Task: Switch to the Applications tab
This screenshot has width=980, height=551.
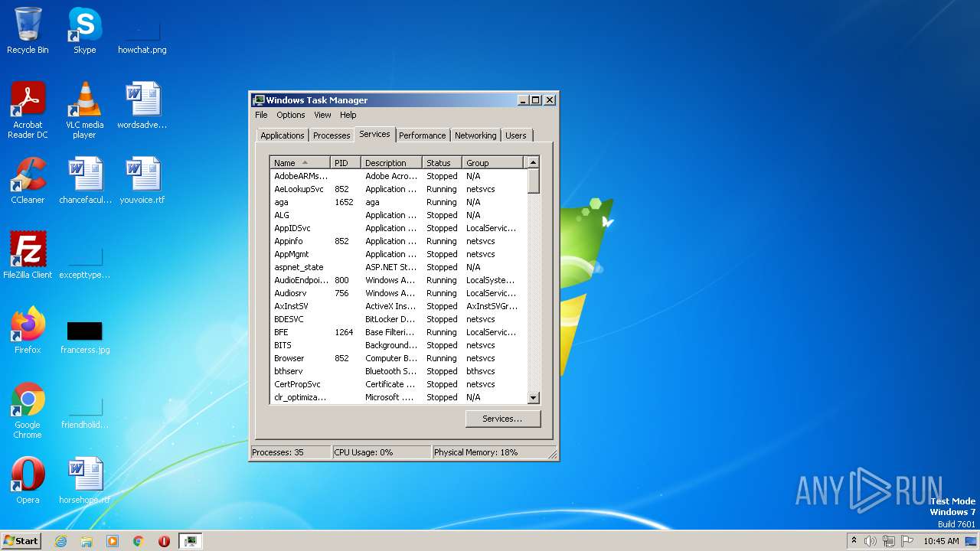Action: tap(283, 135)
